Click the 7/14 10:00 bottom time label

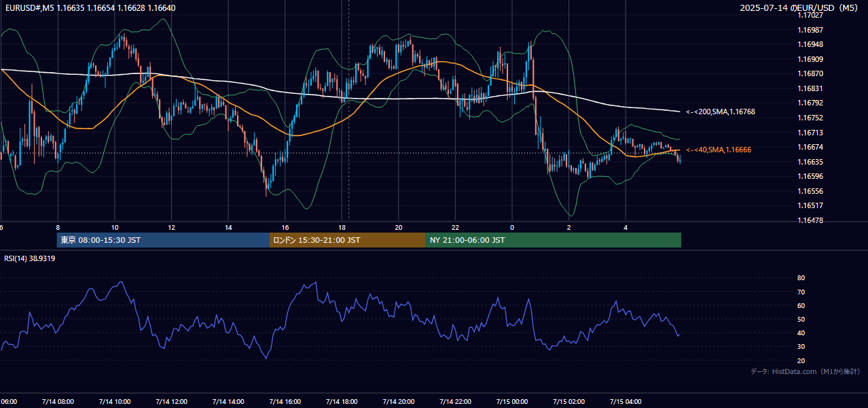pyautogui.click(x=115, y=401)
